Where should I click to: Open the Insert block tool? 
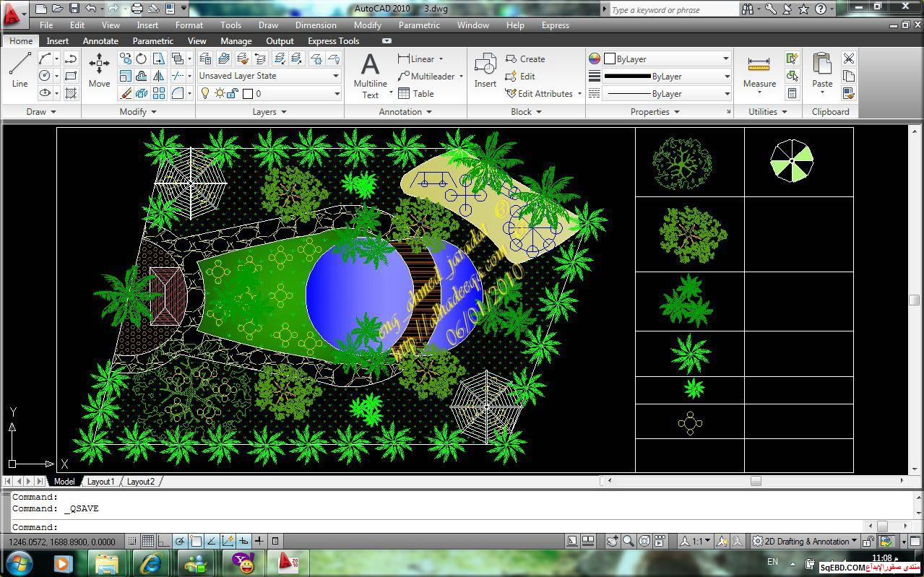tap(485, 71)
